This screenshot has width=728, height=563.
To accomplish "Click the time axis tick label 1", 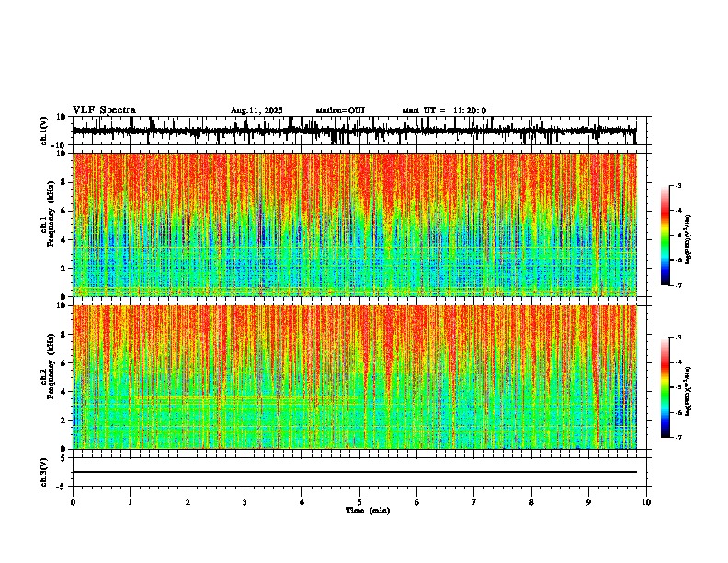I will (130, 502).
